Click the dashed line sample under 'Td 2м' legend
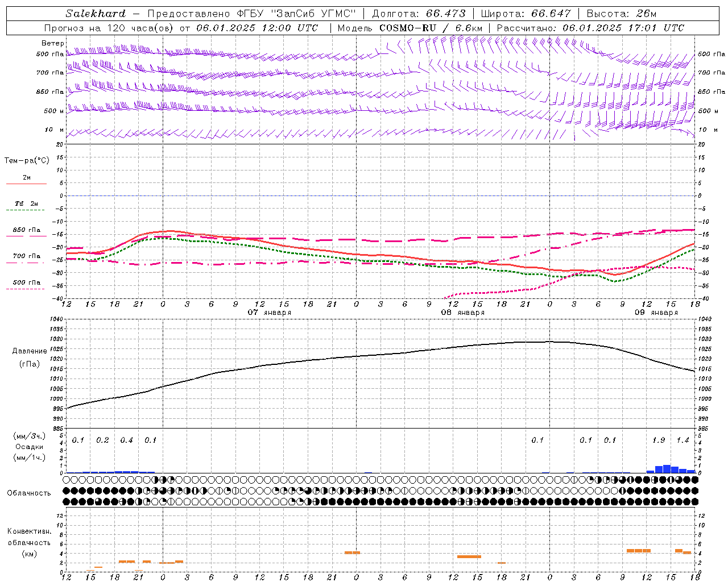Image resolution: width=728 pixels, height=582 pixels. (x=26, y=210)
